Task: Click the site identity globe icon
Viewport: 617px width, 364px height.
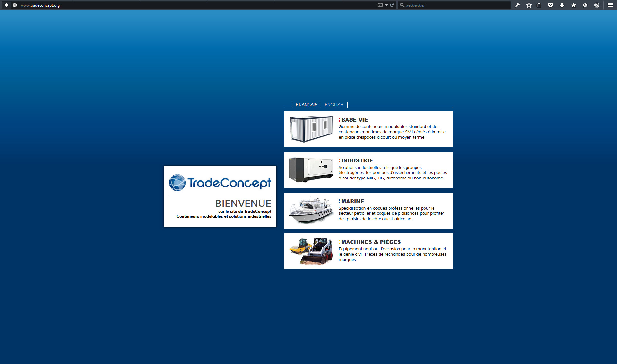Action: 15,5
